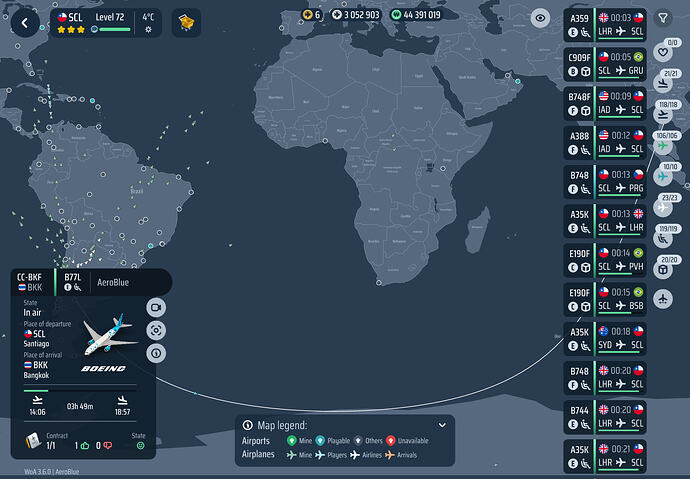Toggle landing planes filter 21/21
Screen dimensions: 690x479
pyautogui.click(x=663, y=84)
